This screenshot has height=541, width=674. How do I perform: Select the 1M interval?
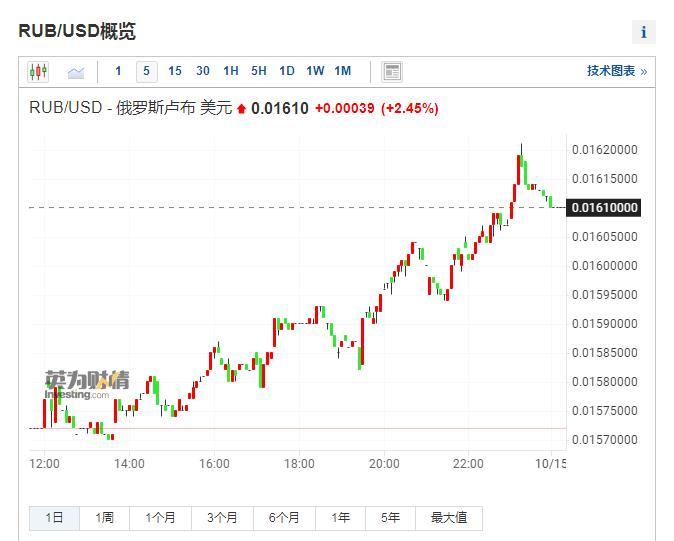click(x=343, y=71)
